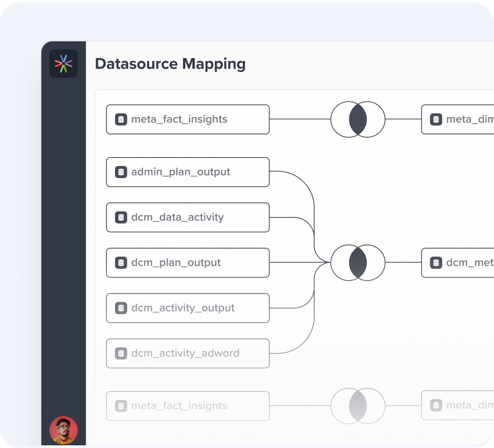Click database icon beside admin_plan_output
Image resolution: width=494 pixels, height=448 pixels.
click(121, 172)
